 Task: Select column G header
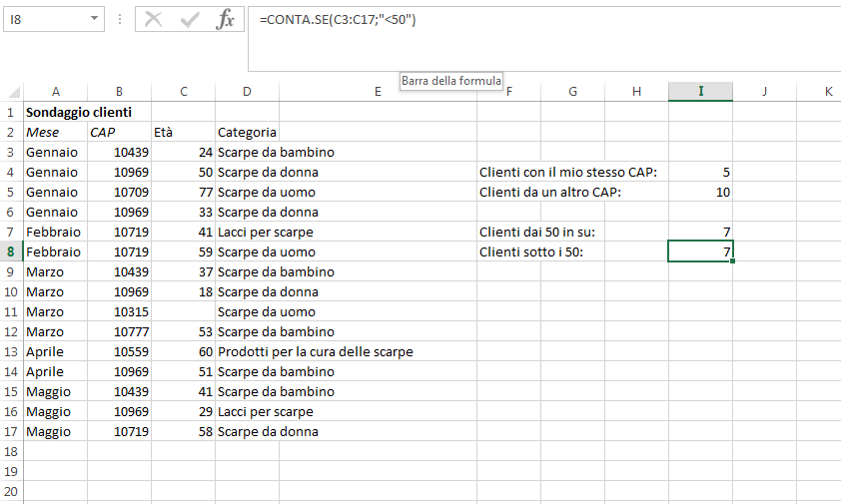coord(573,92)
